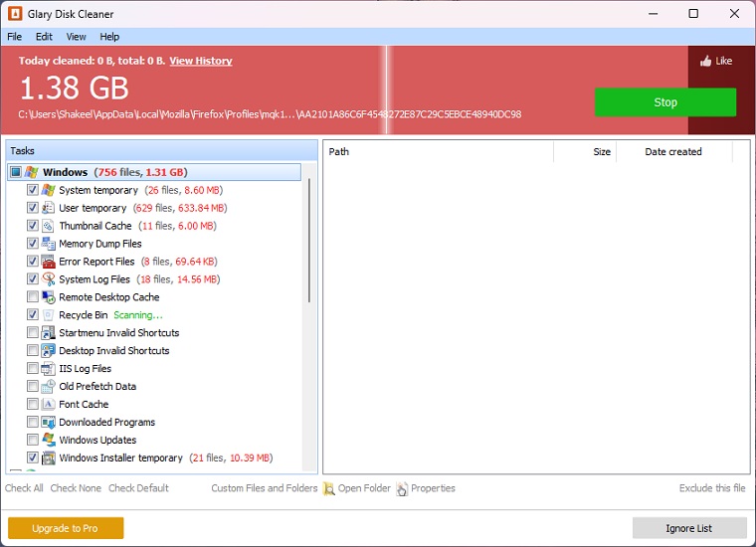This screenshot has width=756, height=547.
Task: Click the System Log Files icon
Action: 48,279
